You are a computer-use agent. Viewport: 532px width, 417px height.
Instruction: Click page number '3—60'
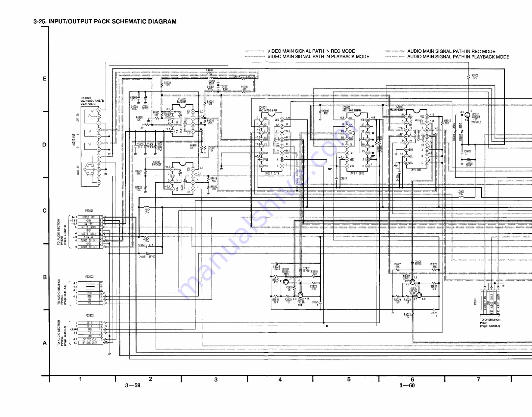(x=407, y=385)
